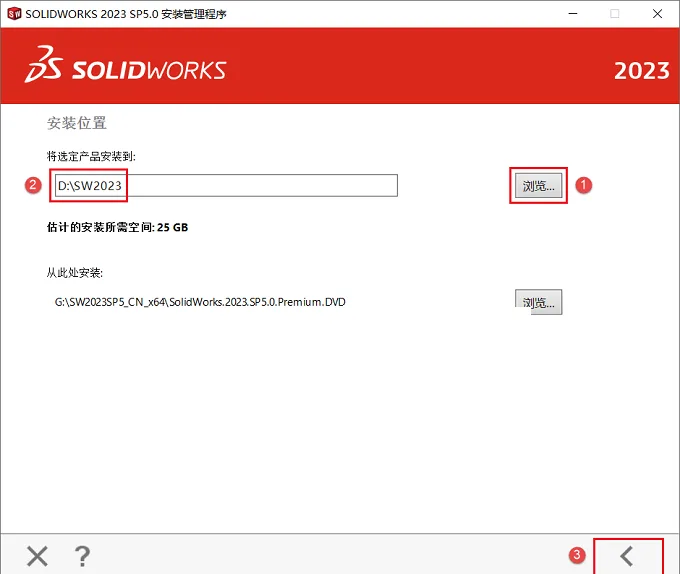Click the 安装管理程序 title bar text

click(194, 14)
